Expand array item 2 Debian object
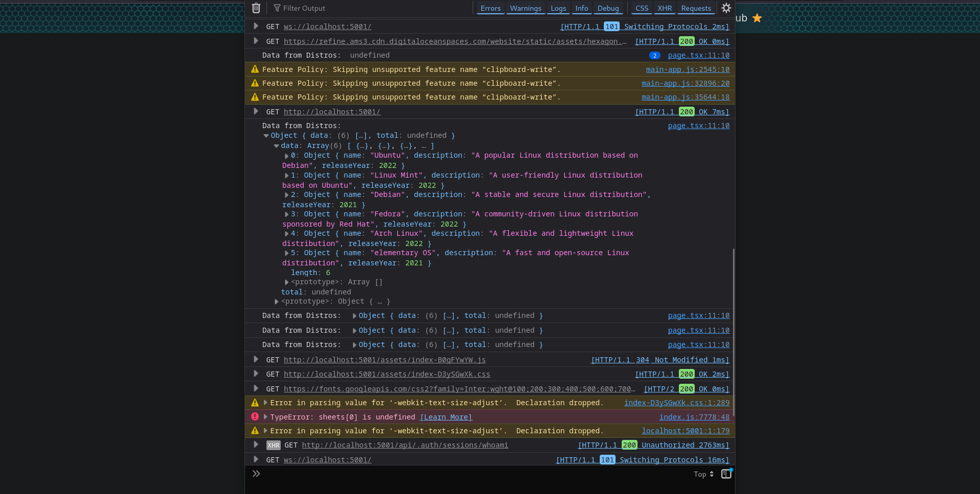 pos(287,195)
